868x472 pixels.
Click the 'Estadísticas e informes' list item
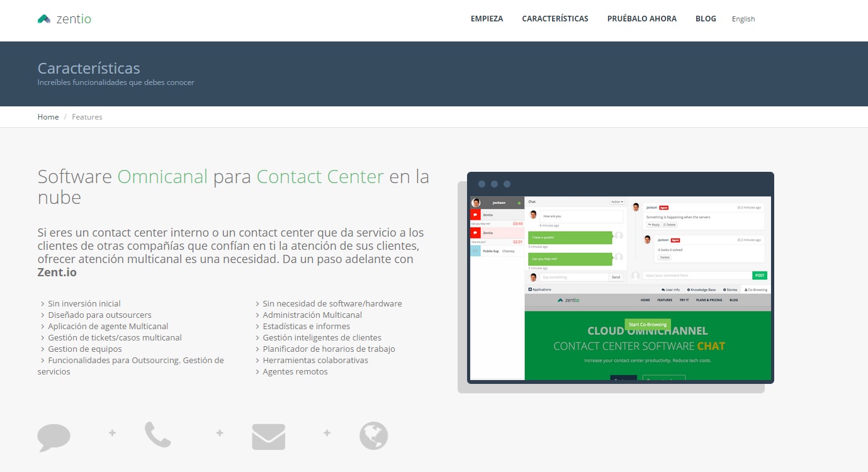pyautogui.click(x=306, y=326)
